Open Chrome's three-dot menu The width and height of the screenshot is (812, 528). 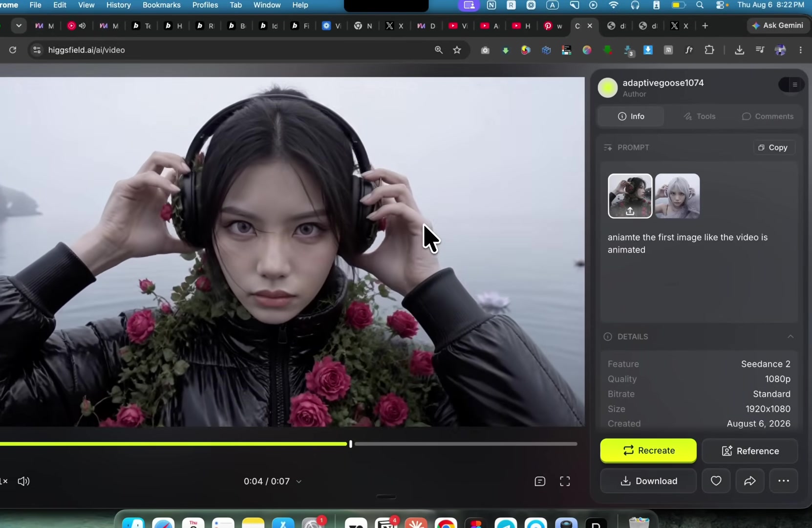(800, 50)
